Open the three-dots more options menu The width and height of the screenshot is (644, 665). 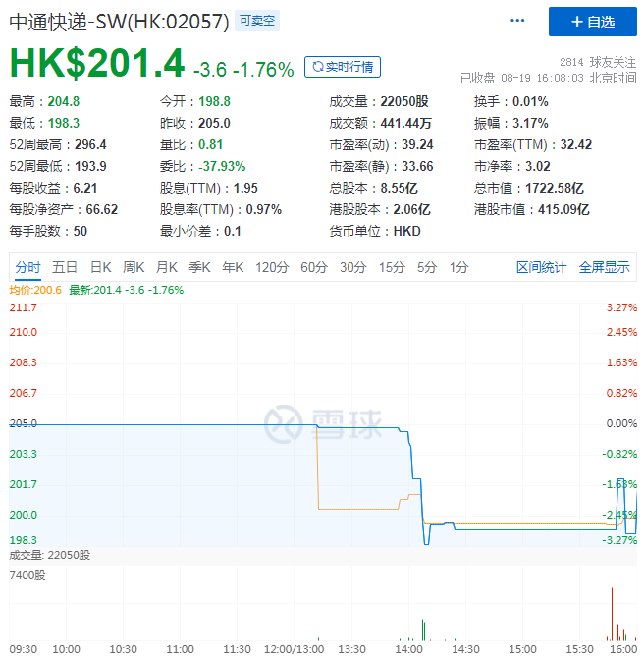(x=516, y=21)
